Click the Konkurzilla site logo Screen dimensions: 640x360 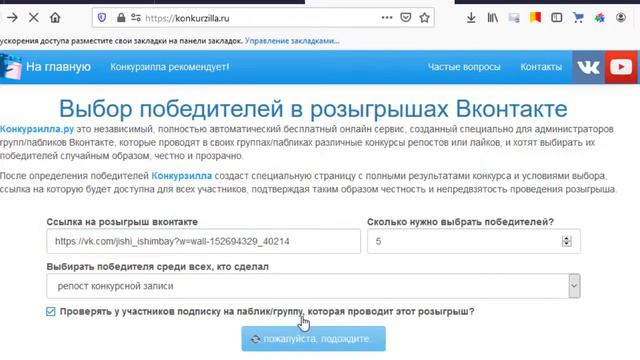(11, 67)
